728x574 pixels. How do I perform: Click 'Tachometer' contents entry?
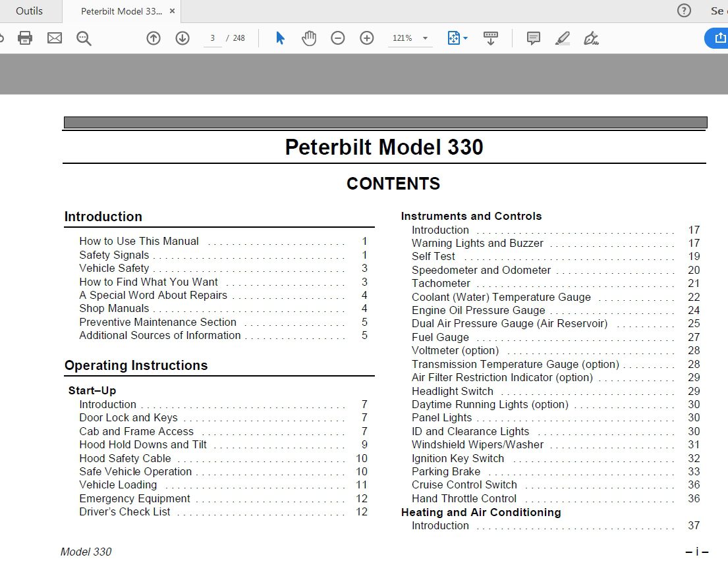point(441,283)
